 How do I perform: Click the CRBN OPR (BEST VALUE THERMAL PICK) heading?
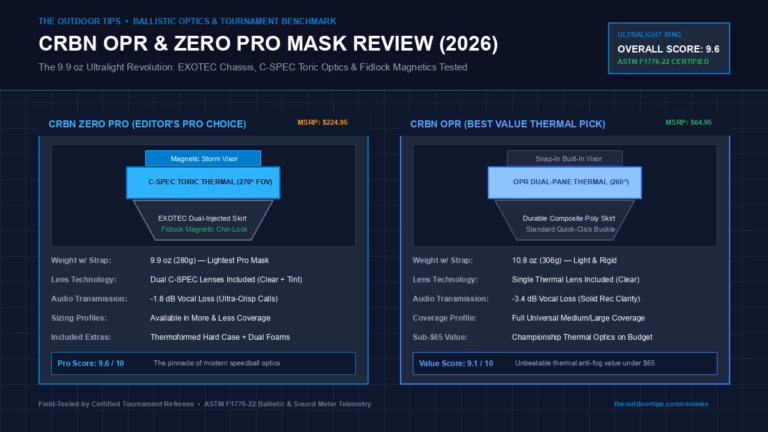click(507, 124)
